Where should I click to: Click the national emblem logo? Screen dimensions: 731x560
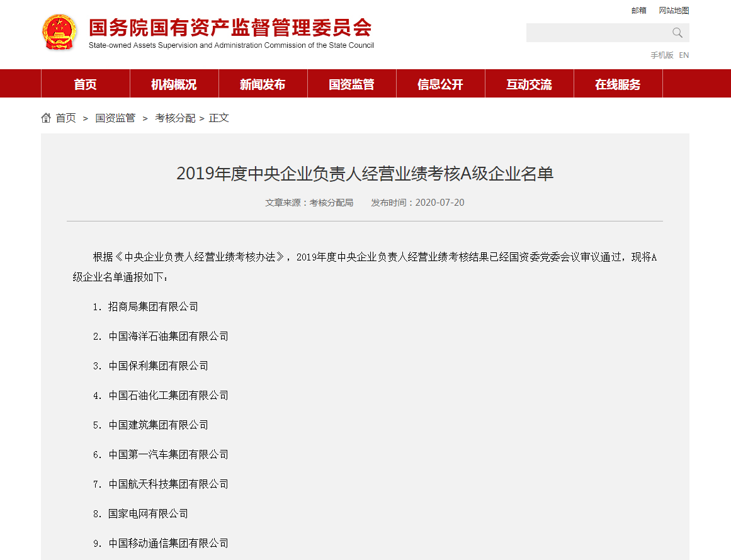(x=59, y=32)
